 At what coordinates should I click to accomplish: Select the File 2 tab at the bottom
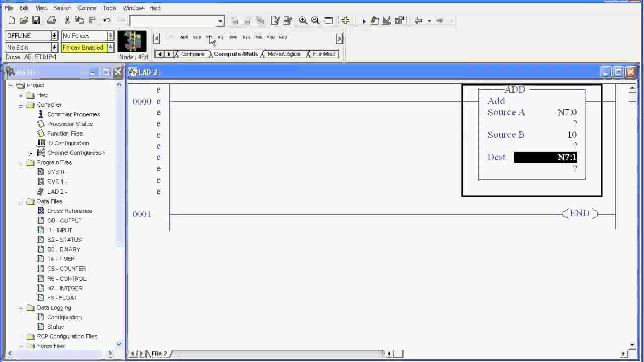coord(159,354)
